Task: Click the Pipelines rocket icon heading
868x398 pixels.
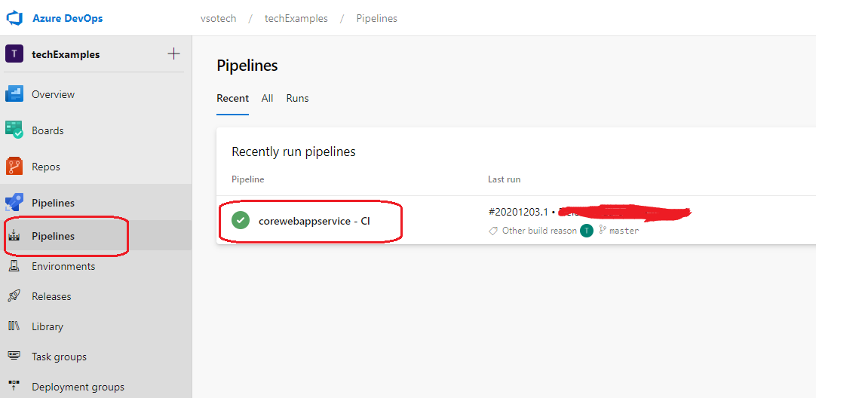Action: tap(14, 203)
